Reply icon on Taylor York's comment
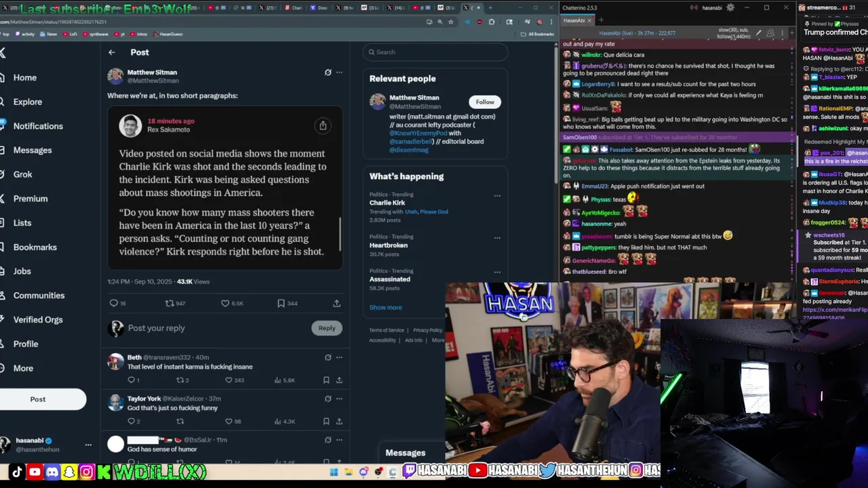868x488 pixels. (131, 422)
